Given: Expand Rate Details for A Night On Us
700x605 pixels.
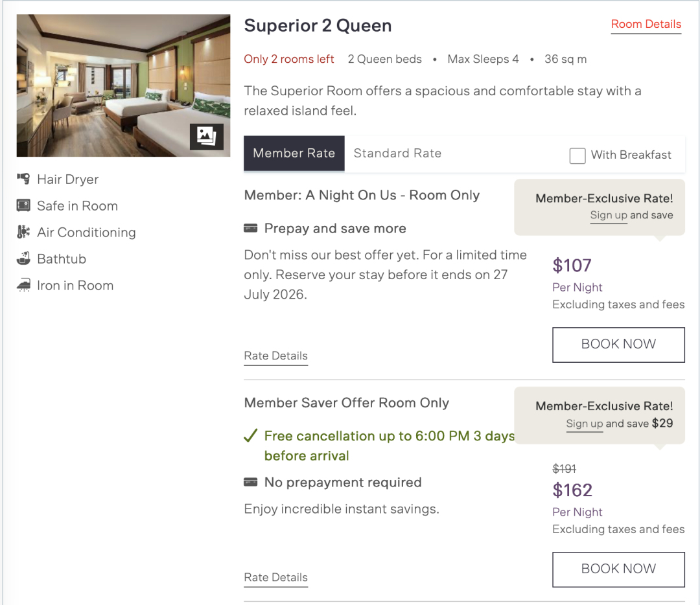Looking at the screenshot, I should (x=276, y=356).
